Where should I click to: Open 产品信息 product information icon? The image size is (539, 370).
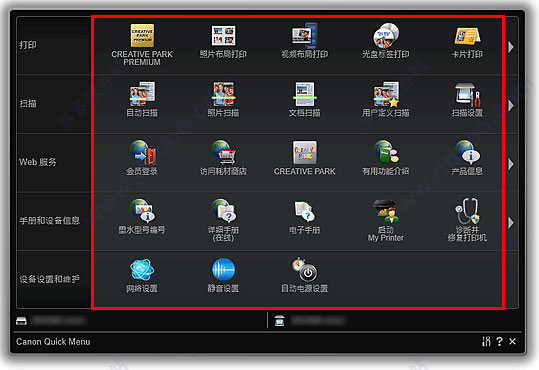pyautogui.click(x=467, y=152)
